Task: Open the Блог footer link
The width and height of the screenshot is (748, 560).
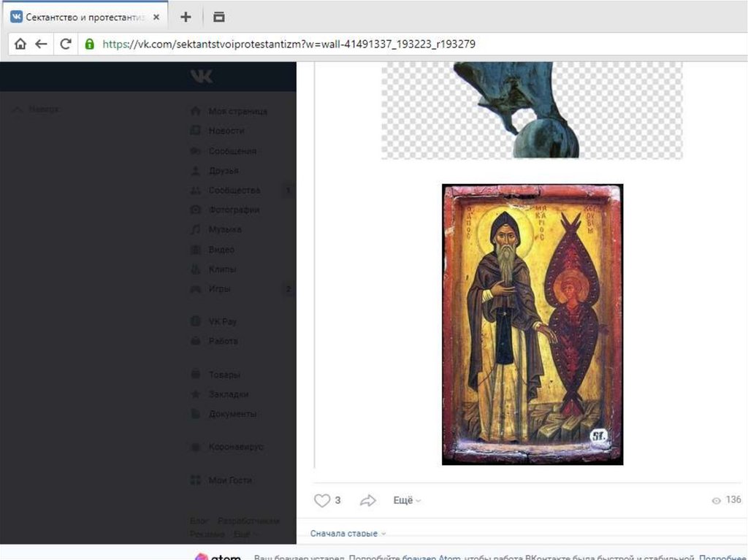Action: (x=199, y=521)
